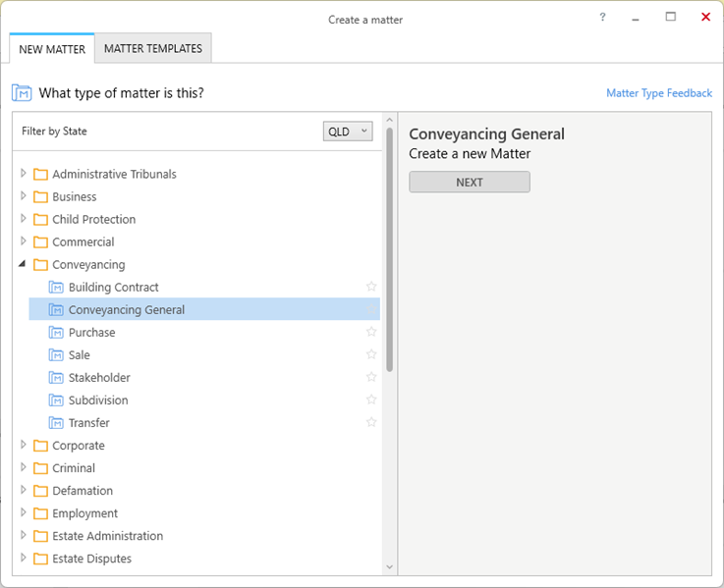This screenshot has height=588, width=724.
Task: Click the Transfer matter icon
Action: (x=56, y=423)
